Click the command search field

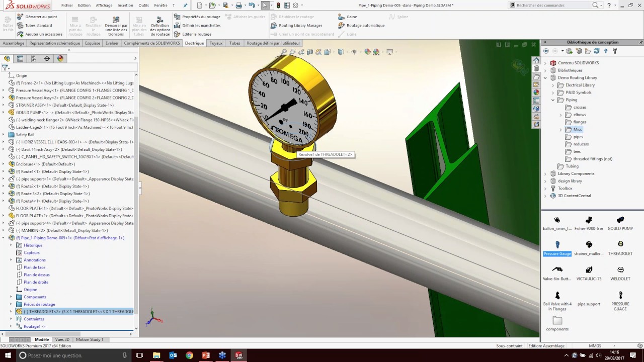552,6
